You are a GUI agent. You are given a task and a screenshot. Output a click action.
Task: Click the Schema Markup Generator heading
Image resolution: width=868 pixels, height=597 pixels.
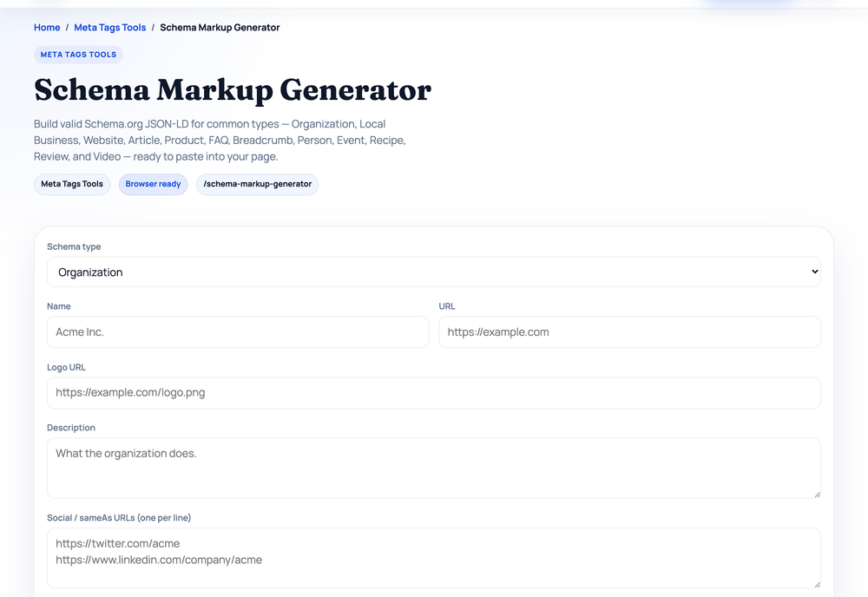click(233, 90)
